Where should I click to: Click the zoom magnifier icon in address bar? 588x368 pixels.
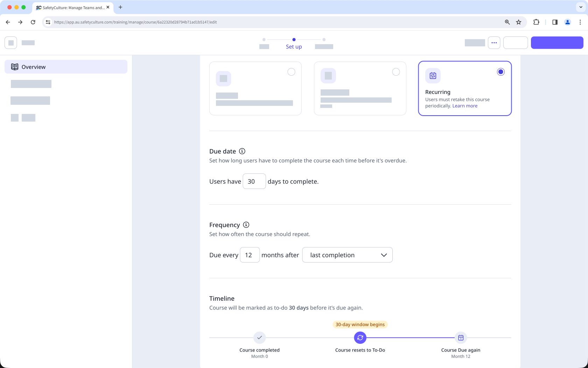[507, 22]
